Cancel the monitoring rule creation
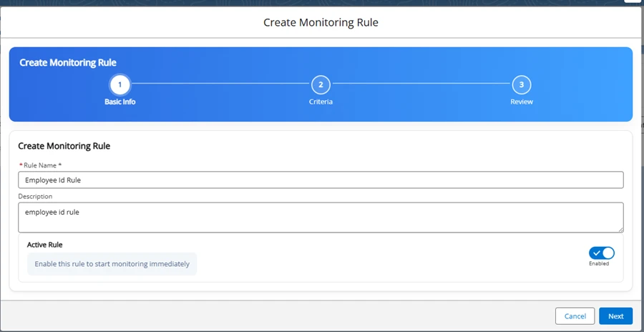Image resolution: width=644 pixels, height=332 pixels. tap(575, 316)
